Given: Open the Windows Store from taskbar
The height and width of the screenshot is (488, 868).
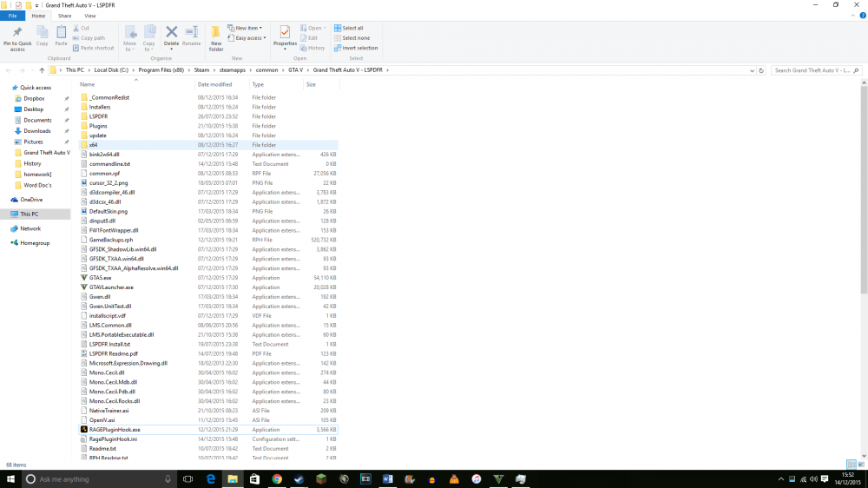Looking at the screenshot, I should 254,479.
